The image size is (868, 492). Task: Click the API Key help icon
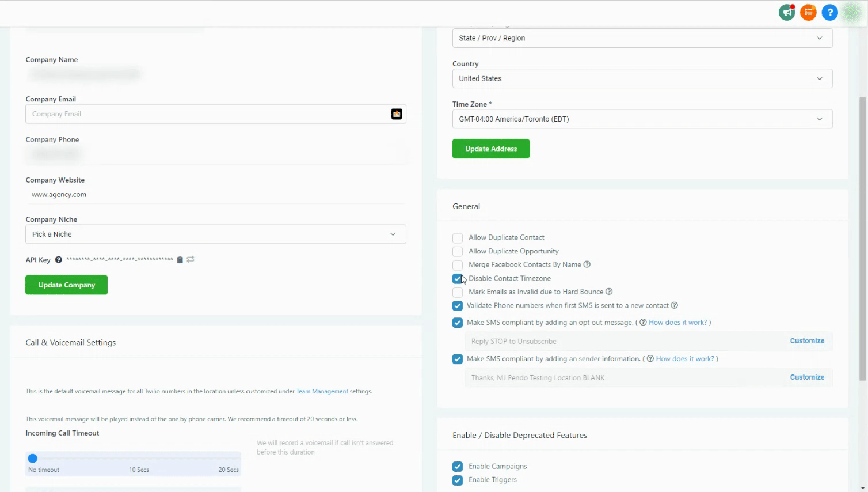[x=59, y=260]
